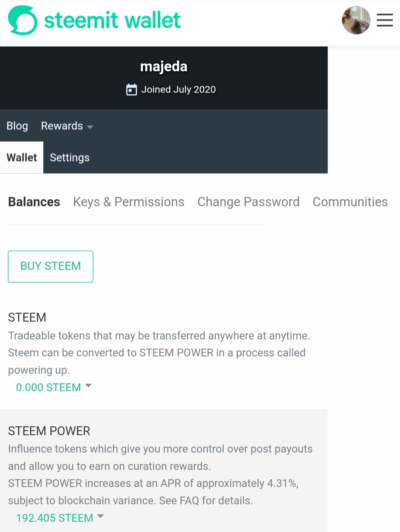Click the caret beside 192.405 STEEM
400x532 pixels.
100,516
